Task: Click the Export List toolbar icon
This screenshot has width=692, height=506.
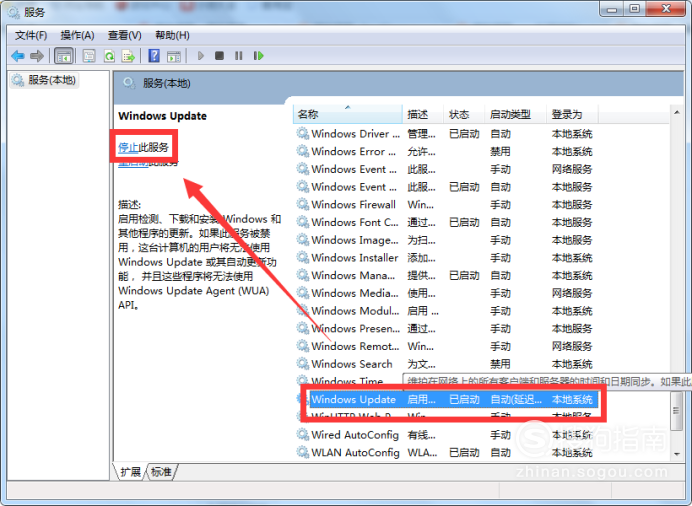Action: coord(128,56)
